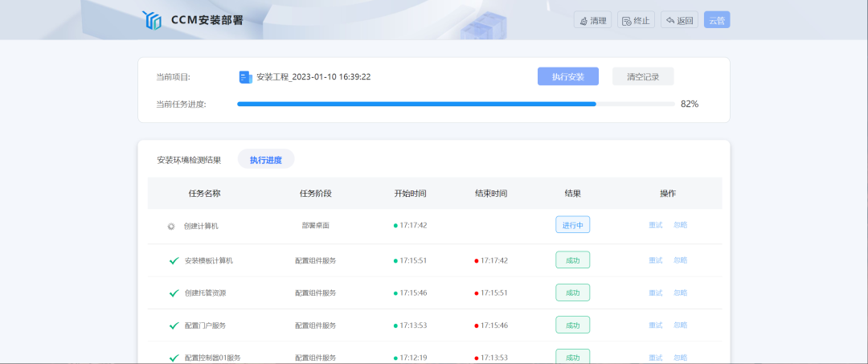Click the 配置门户服务 task name
Screen dimensions: 868x364
click(205, 325)
